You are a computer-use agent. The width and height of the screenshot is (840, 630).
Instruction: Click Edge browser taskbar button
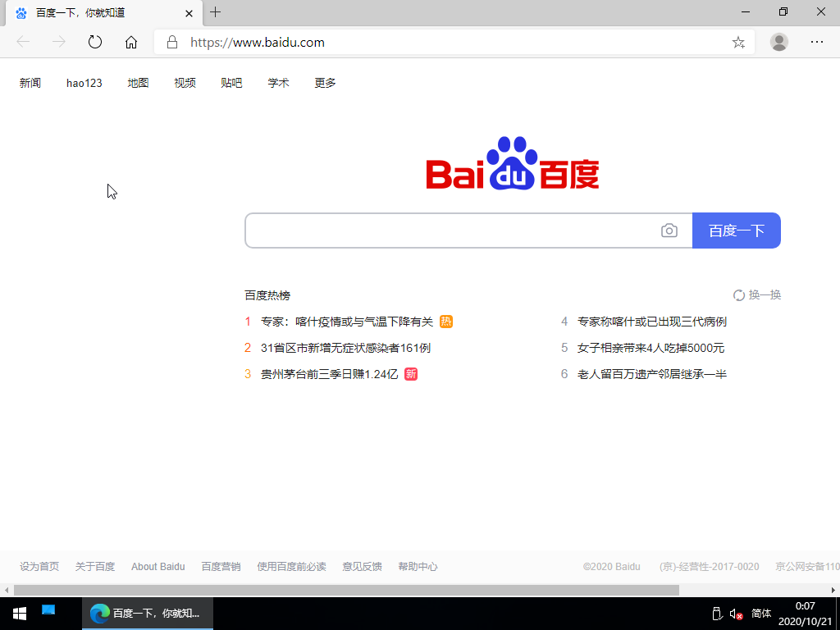148,614
